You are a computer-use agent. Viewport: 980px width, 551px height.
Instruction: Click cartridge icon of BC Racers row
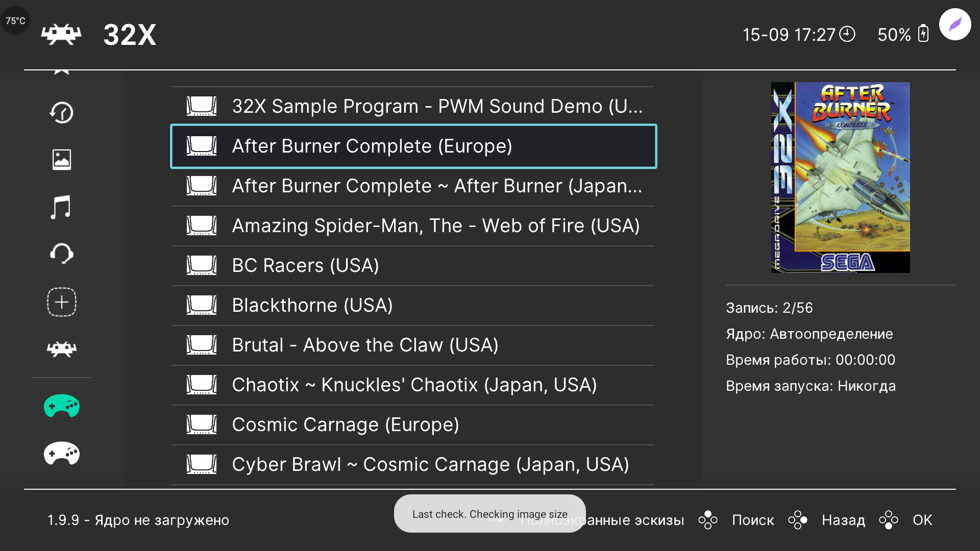202,265
